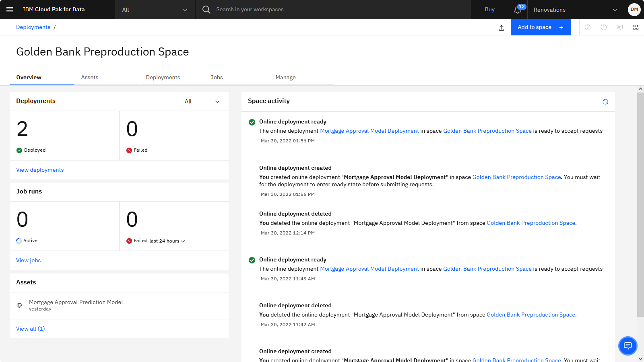Expand the All workspace scope dropdown
Screen dimensions: 644x362
(x=155, y=10)
